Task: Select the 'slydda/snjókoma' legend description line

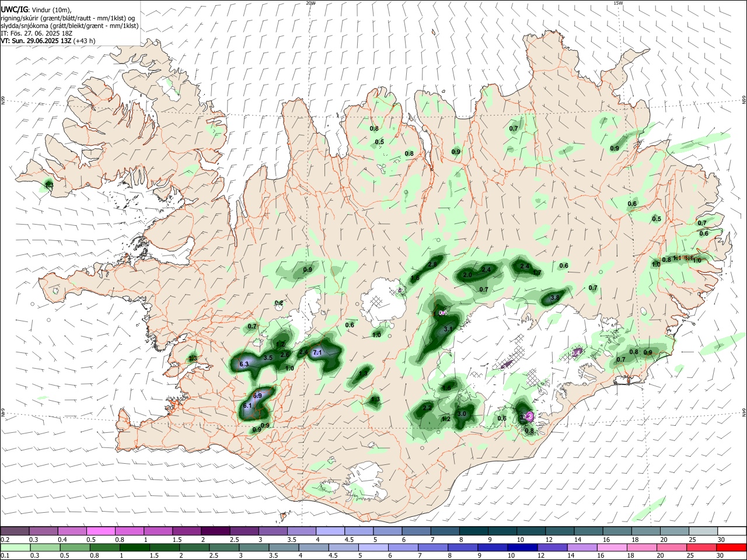Action: tap(69, 26)
